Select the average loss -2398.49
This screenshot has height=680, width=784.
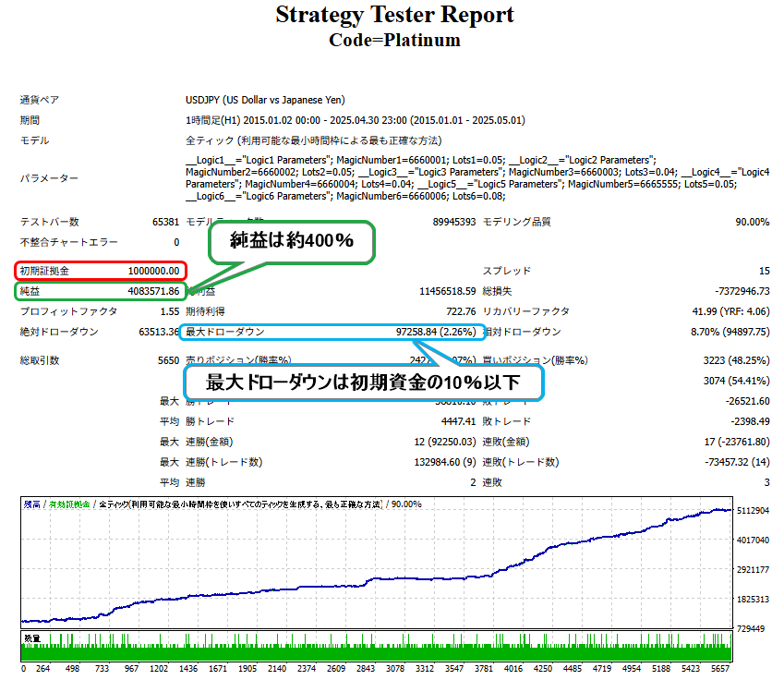click(x=750, y=421)
